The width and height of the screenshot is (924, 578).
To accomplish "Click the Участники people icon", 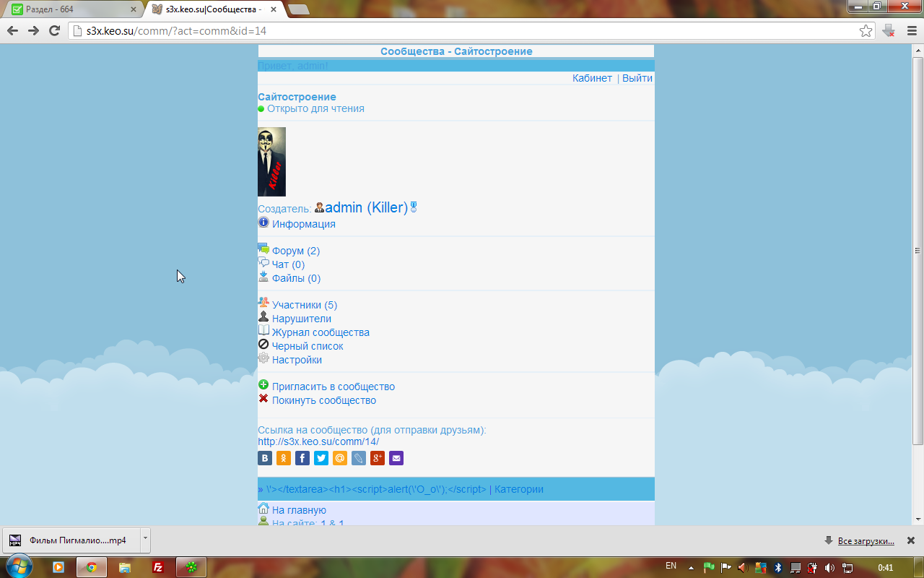I will [263, 303].
